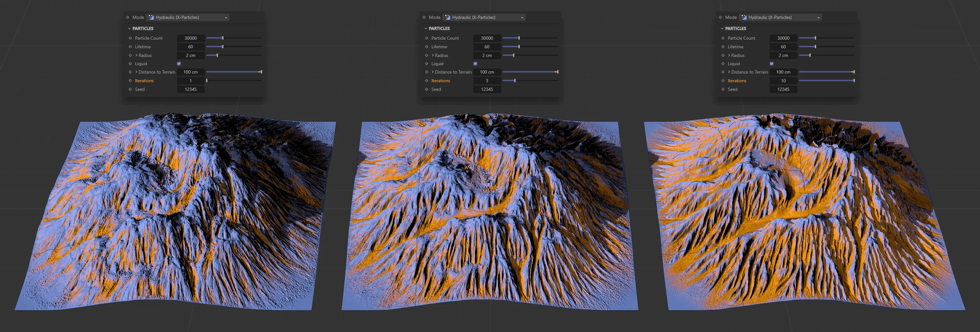Click the X-Particles mode icon in the left panel
The image size is (980, 332).
(151, 17)
